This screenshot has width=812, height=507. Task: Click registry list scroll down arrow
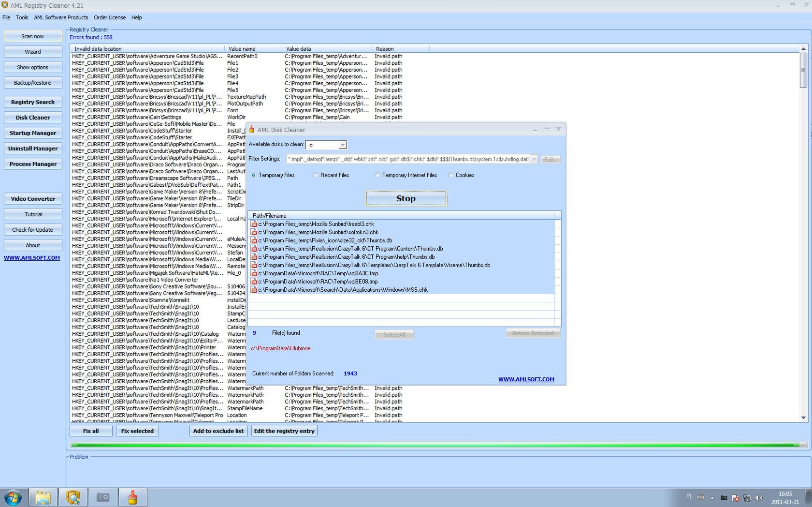(x=803, y=418)
